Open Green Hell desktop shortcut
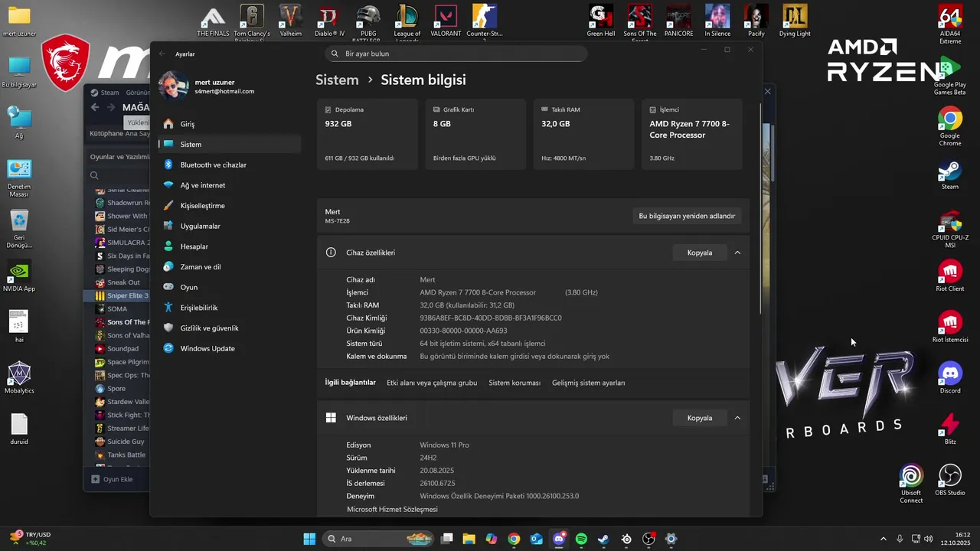The image size is (980, 551). coord(601,21)
